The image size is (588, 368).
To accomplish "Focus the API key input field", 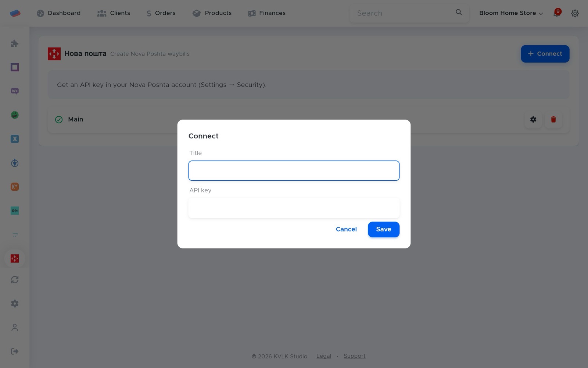I will pos(294,208).
